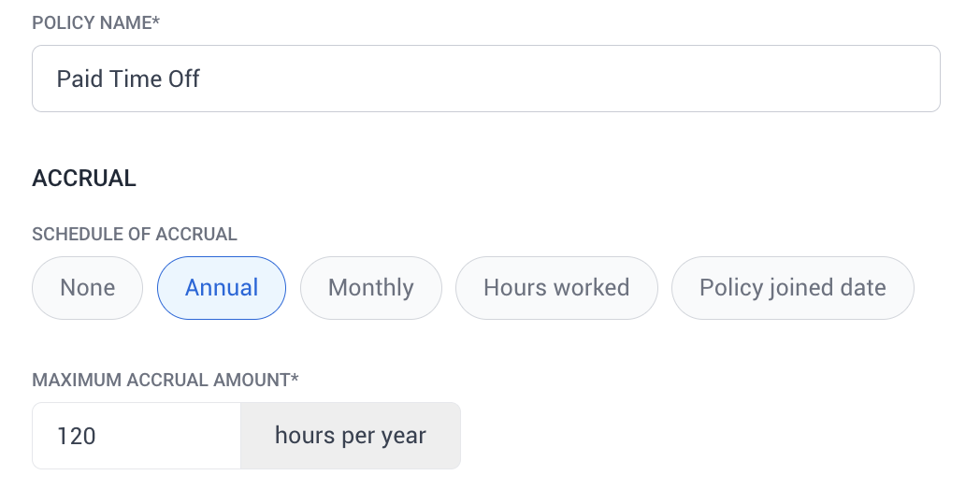Click the 'Policy joined date' pill button
Screen dimensions: 980x490
coord(792,288)
